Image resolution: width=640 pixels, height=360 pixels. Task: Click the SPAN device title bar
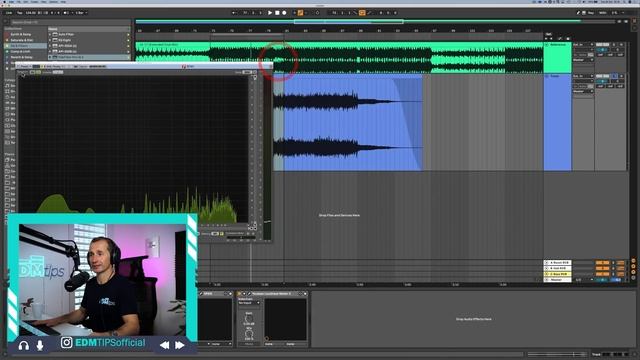coord(214,294)
